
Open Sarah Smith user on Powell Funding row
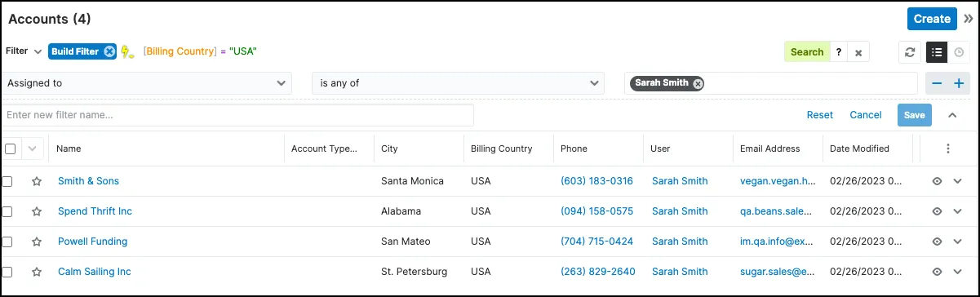click(x=680, y=242)
